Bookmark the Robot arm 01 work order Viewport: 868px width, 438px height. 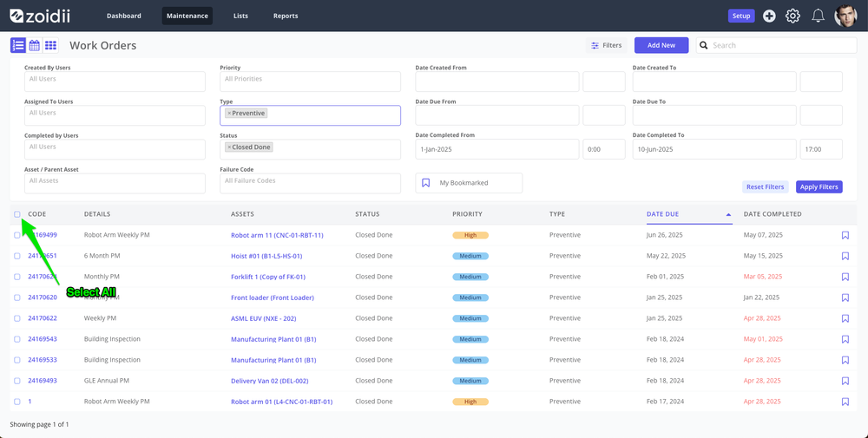tap(845, 402)
